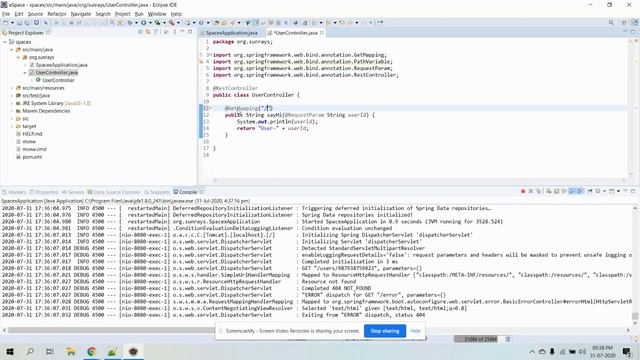
Task: Open Project Explorer View Menu
Action: pyautogui.click(x=175, y=32)
